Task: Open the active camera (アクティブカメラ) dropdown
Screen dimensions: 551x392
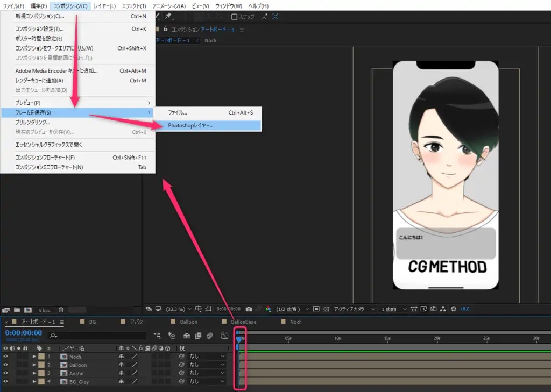Action: (x=354, y=309)
